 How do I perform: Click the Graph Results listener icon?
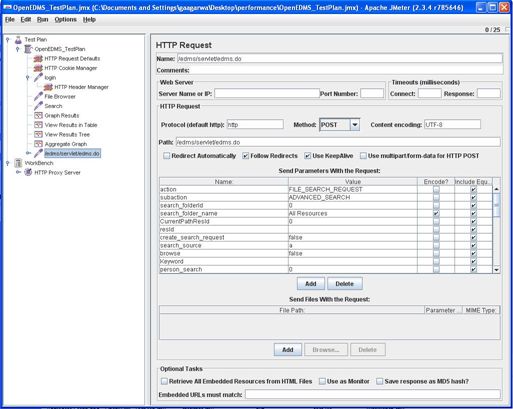(x=38, y=116)
